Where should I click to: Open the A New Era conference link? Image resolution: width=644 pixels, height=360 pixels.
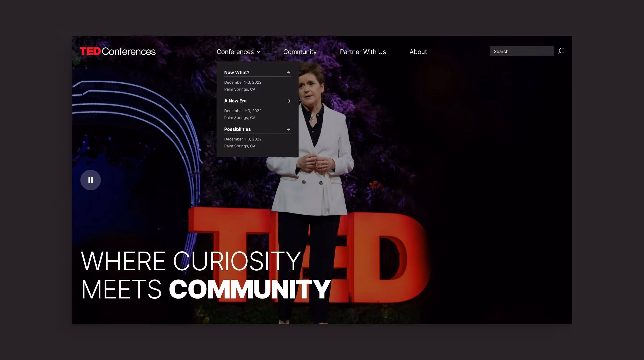[235, 101]
